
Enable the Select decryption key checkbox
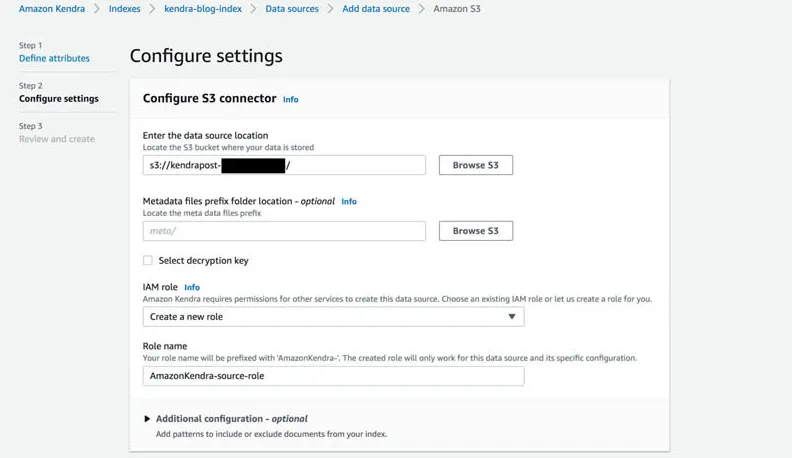click(x=147, y=260)
